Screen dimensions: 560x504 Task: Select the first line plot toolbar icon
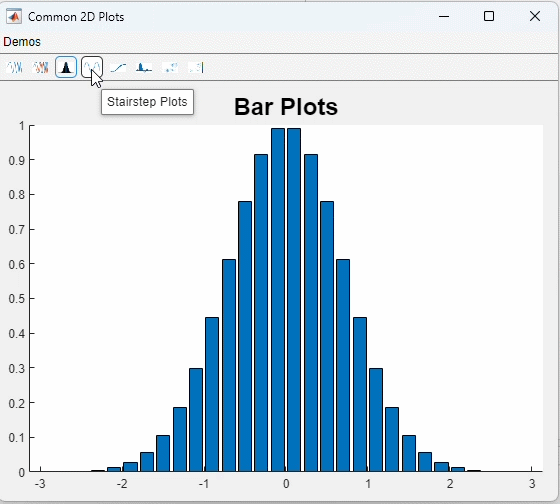coord(15,67)
